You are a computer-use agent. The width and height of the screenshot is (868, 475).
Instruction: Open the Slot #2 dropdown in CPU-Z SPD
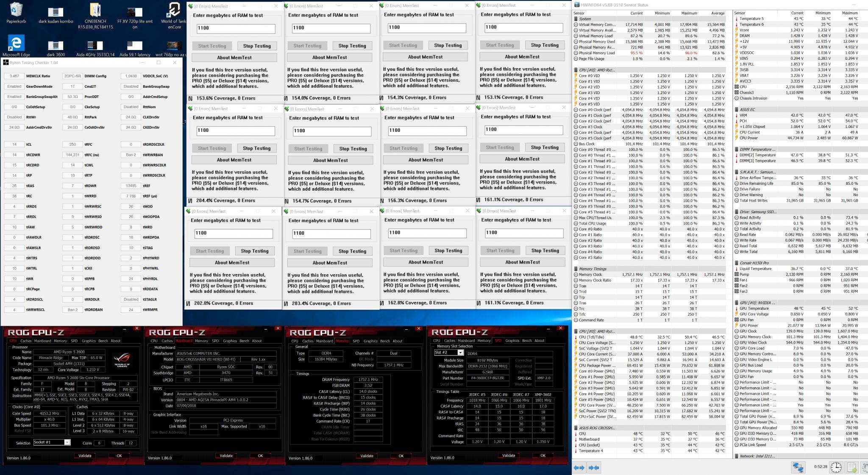coord(460,353)
